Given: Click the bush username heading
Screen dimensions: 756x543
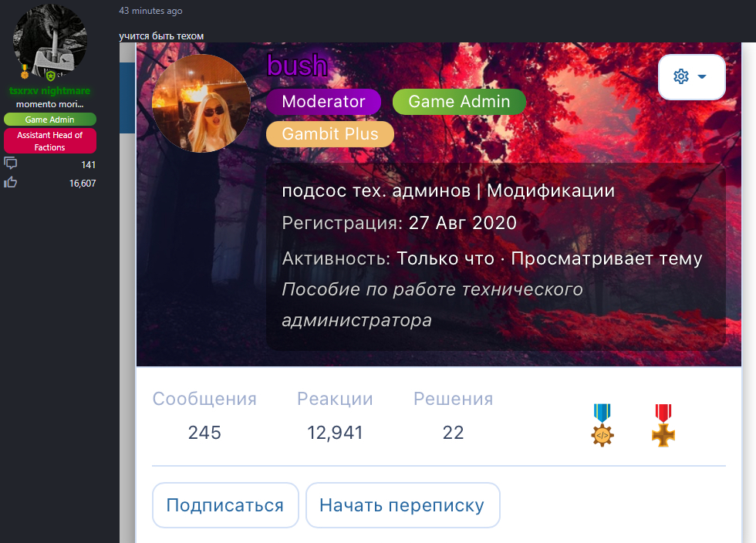Looking at the screenshot, I should (x=297, y=66).
